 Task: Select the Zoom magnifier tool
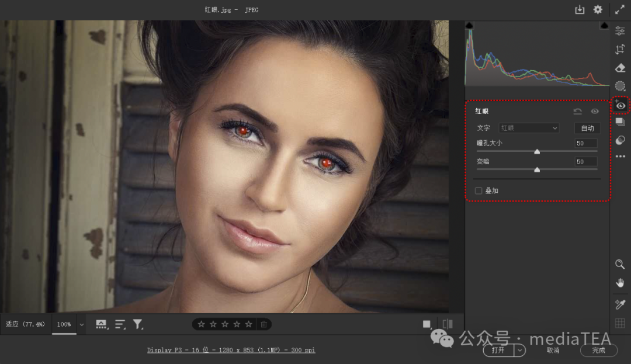point(620,264)
